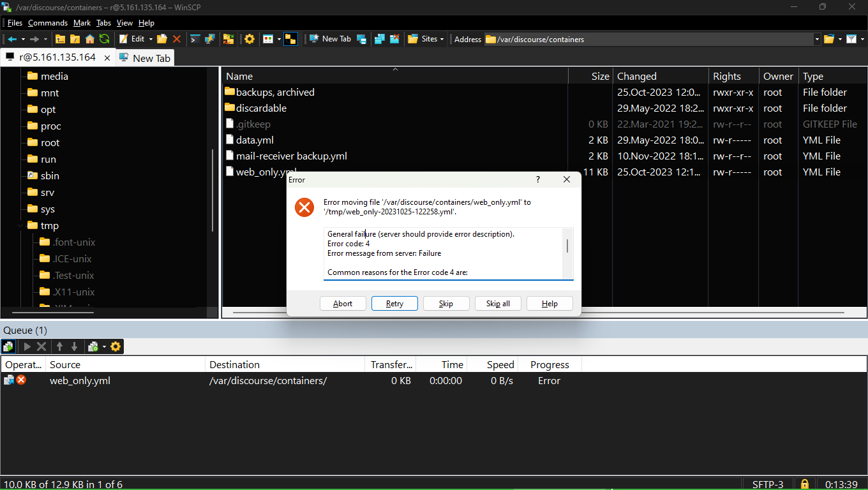Sort files by Rights column
The height and width of the screenshot is (490, 868).
(734, 77)
